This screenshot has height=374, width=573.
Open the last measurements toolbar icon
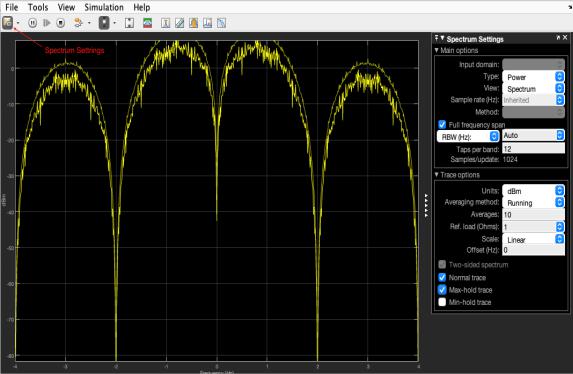point(221,23)
